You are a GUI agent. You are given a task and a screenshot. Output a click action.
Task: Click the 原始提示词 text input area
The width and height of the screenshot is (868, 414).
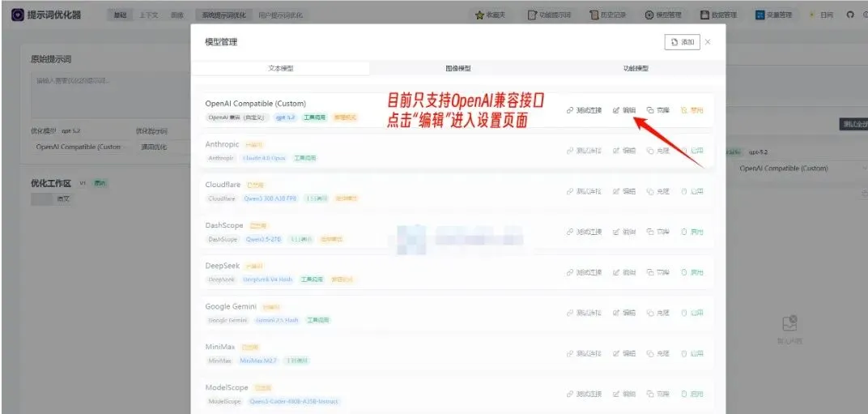[110, 96]
